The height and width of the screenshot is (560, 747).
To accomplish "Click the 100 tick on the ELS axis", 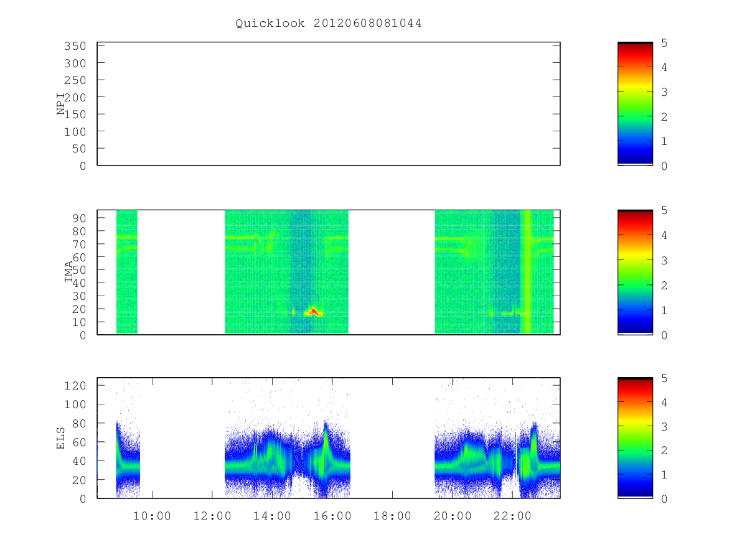I will tap(75, 404).
